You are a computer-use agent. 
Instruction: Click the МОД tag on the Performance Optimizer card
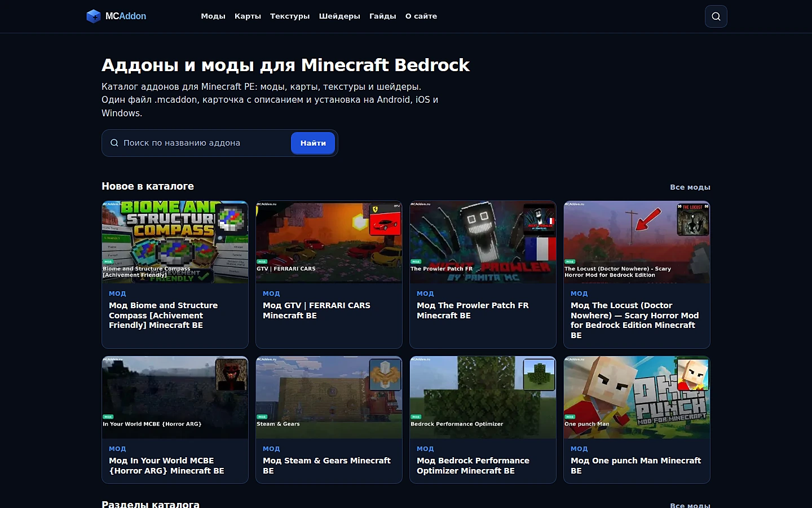point(425,449)
